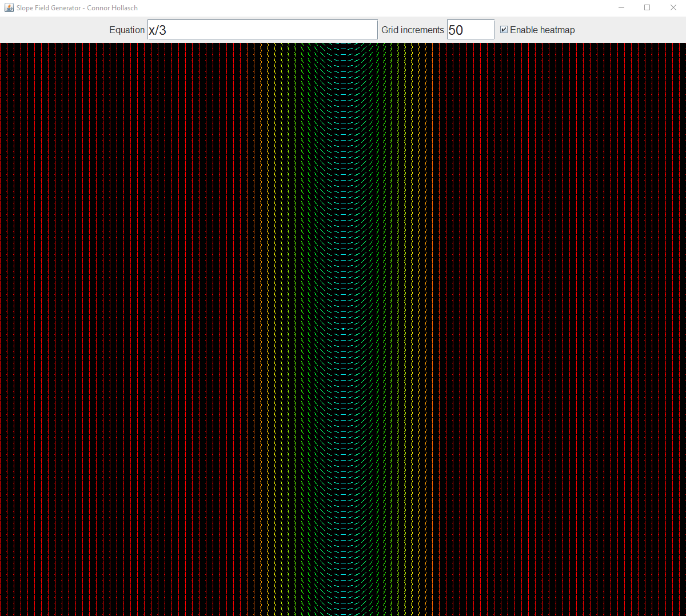Click the Equation label

point(127,30)
